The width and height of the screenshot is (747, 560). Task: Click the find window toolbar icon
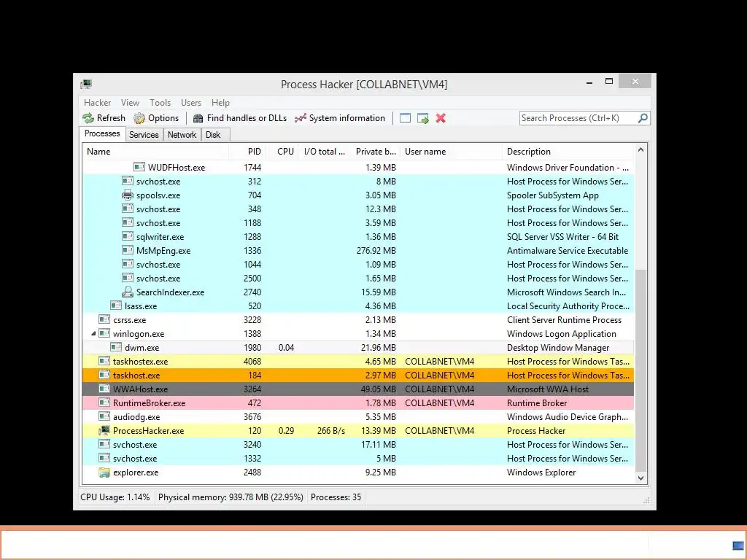[x=405, y=118]
